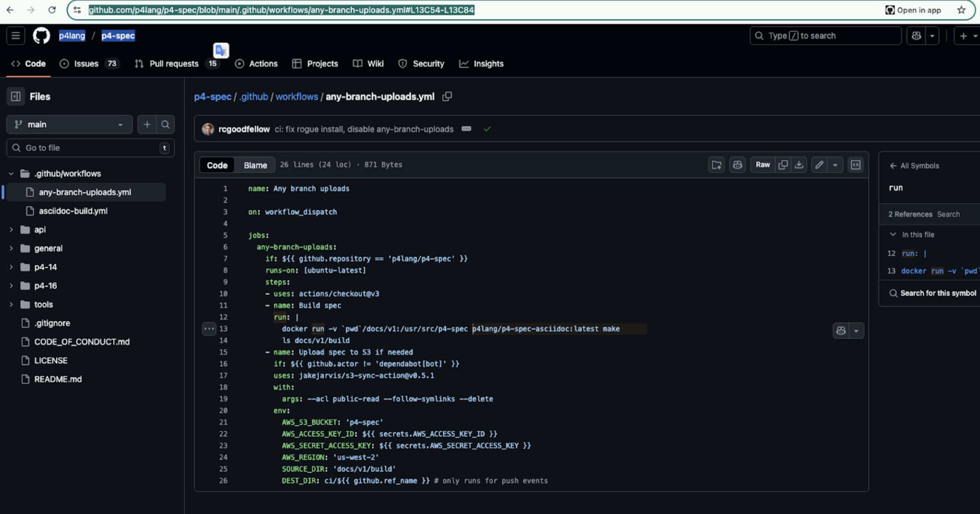This screenshot has height=514, width=980.
Task: Copy the file path icon next to any-branch-uploads.yml
Action: (x=447, y=96)
